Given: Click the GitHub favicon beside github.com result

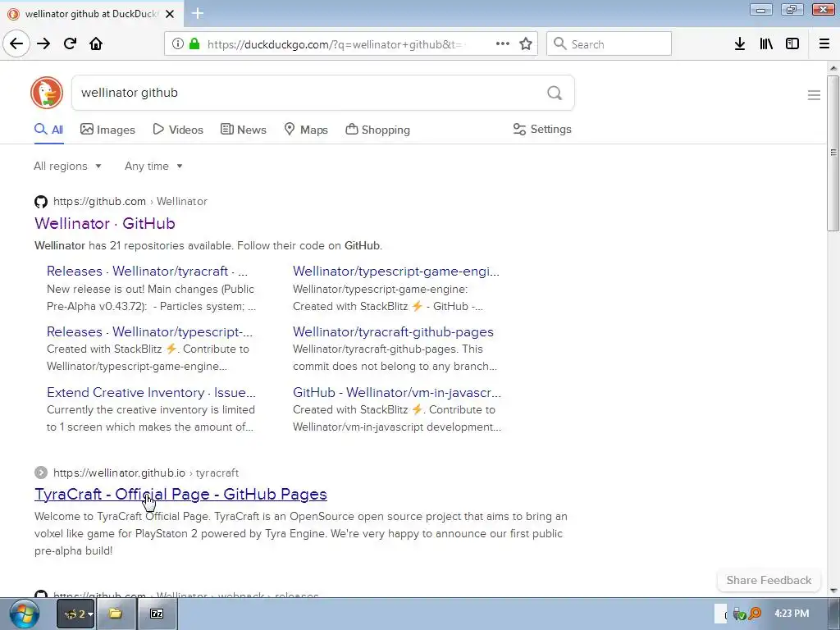Looking at the screenshot, I should 41,202.
